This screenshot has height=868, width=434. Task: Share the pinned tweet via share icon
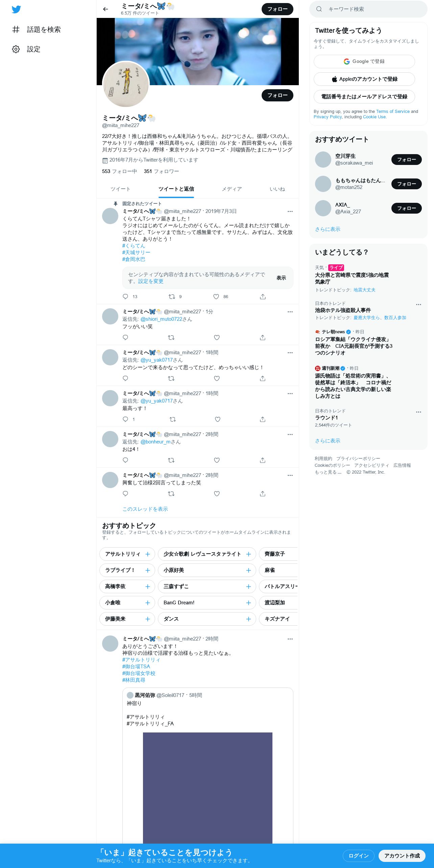click(x=263, y=296)
